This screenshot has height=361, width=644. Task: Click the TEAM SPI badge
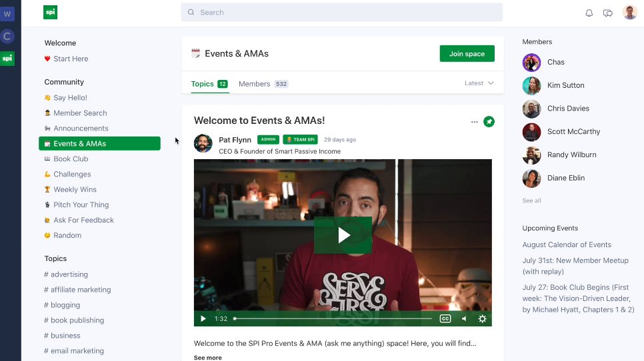click(300, 139)
